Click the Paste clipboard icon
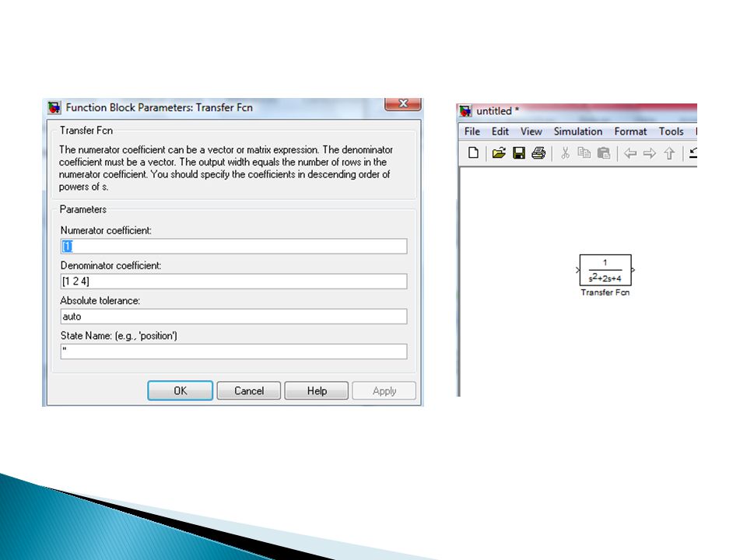This screenshot has height=560, width=747. (x=604, y=153)
